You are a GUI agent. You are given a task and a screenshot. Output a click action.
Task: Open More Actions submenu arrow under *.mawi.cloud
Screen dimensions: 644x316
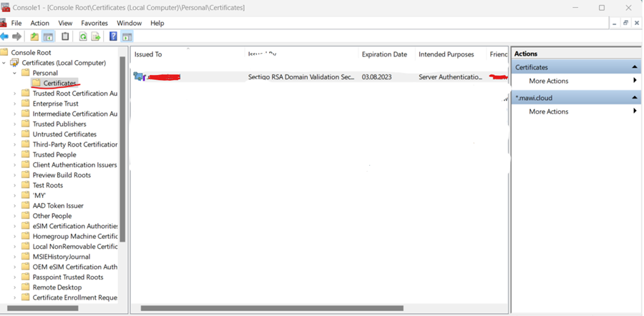(x=634, y=112)
